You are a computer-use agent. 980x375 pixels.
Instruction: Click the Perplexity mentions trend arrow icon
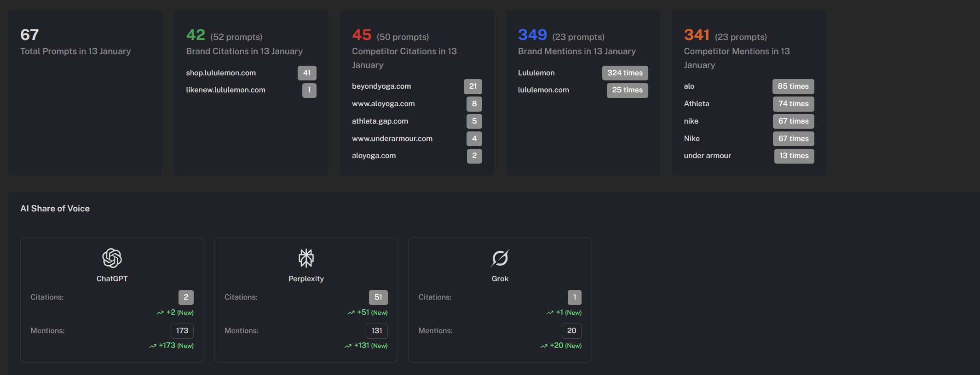tap(348, 346)
